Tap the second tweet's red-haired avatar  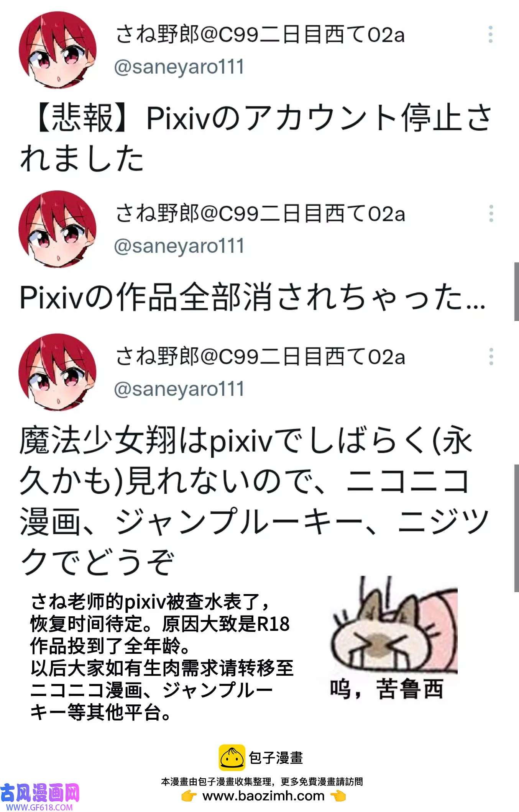click(x=57, y=229)
